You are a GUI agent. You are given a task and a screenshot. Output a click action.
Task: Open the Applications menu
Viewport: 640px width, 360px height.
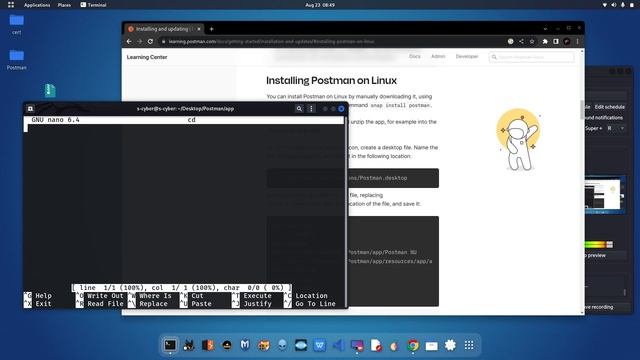(x=37, y=5)
